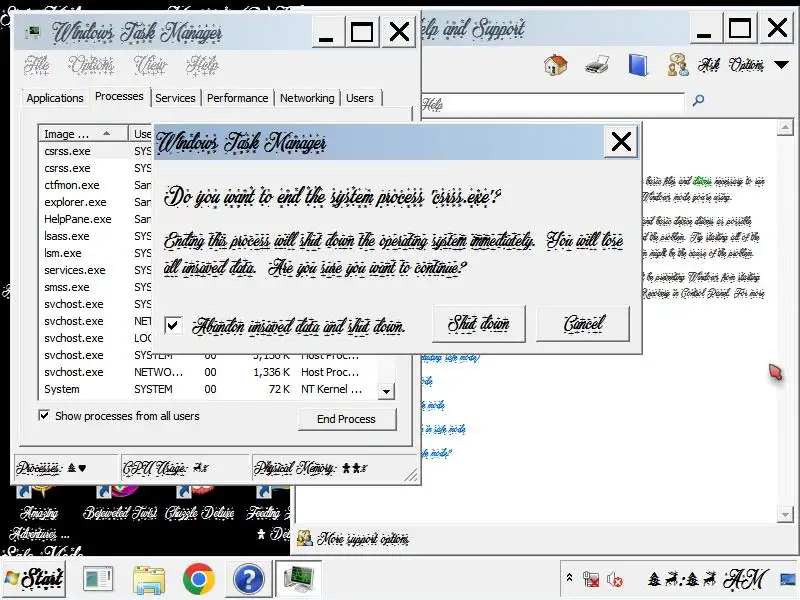Switch to the Networking tab
The height and width of the screenshot is (600, 800).
point(307,98)
